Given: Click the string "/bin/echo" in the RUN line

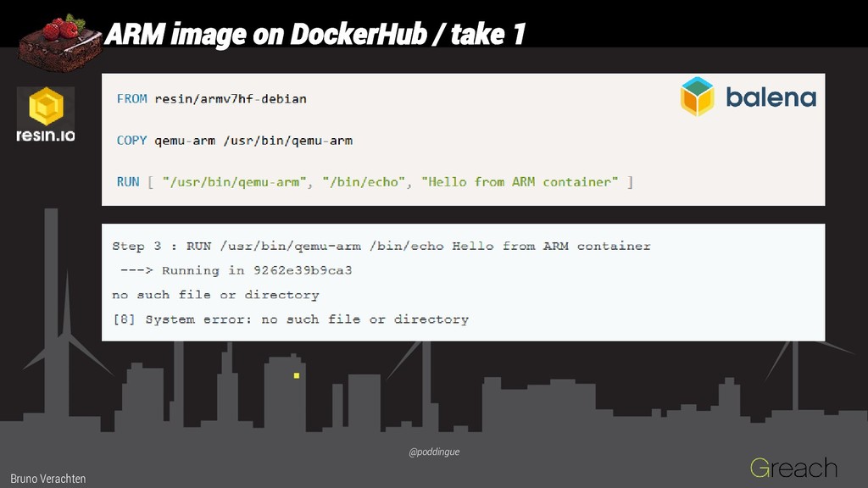Looking at the screenshot, I should (364, 182).
